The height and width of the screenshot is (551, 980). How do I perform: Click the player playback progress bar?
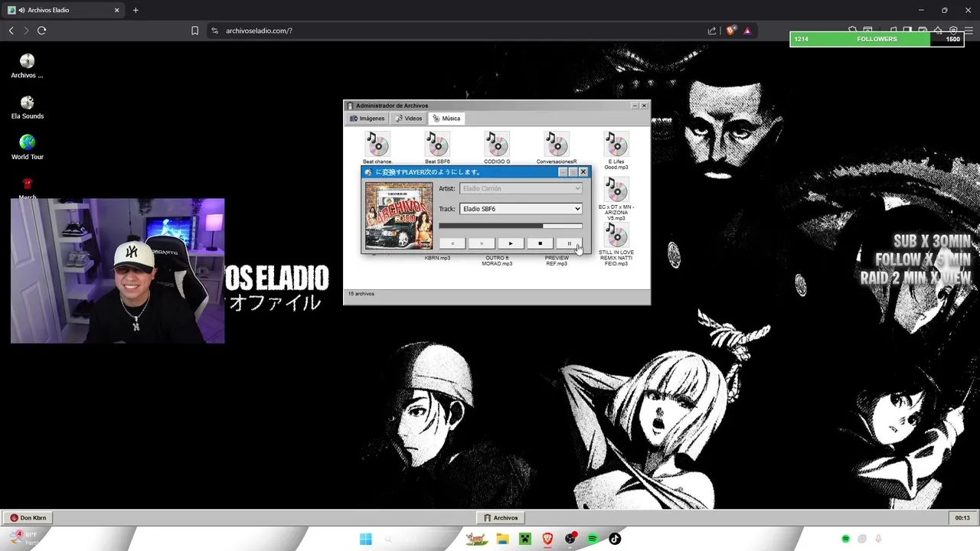510,226
